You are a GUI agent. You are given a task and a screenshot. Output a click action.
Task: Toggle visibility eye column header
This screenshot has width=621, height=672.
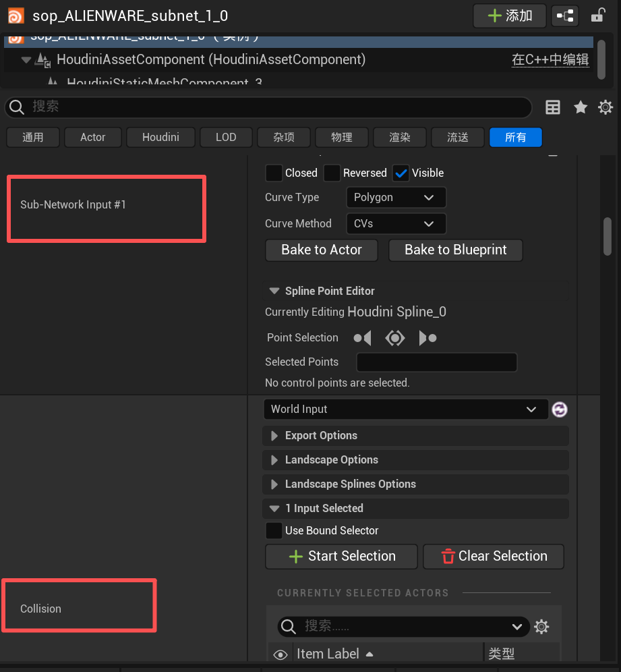point(280,655)
